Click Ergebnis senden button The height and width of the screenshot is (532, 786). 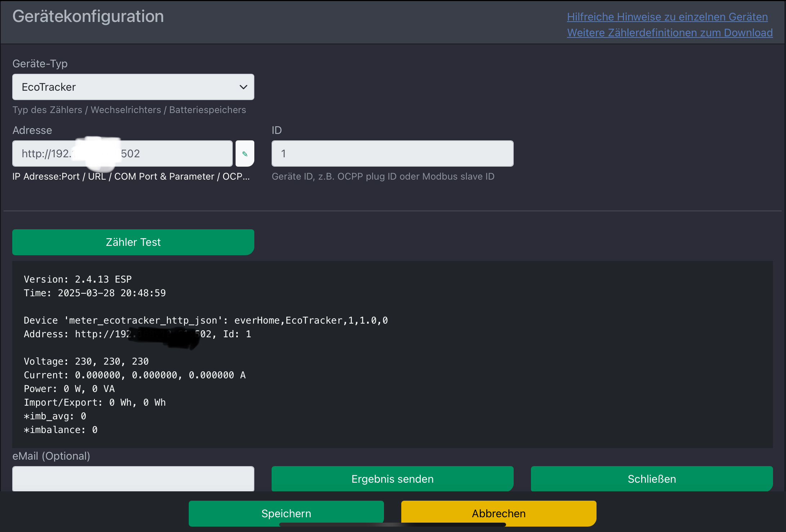393,479
